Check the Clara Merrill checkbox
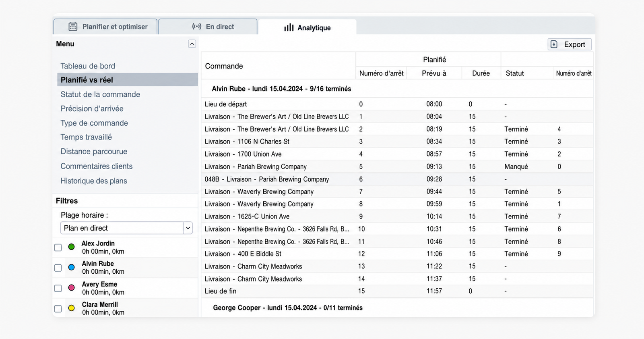 pos(58,309)
